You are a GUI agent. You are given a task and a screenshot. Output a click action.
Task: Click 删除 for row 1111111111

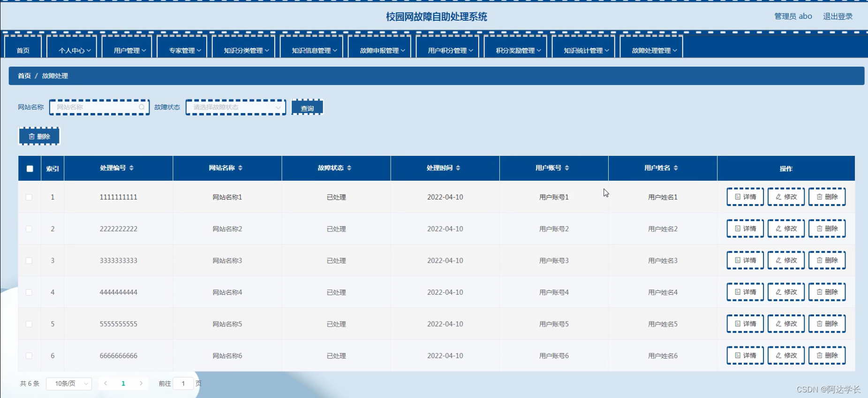(x=827, y=197)
